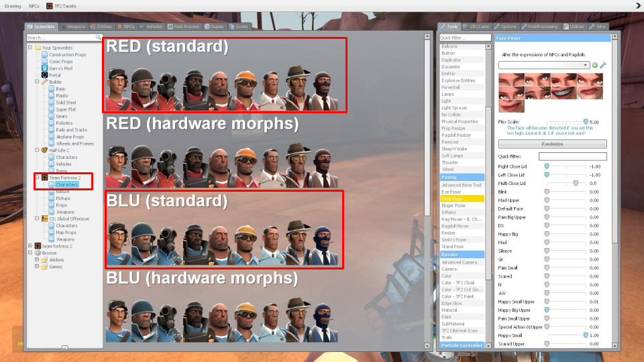Collapse the Half-Life 2 tree node

click(37, 150)
